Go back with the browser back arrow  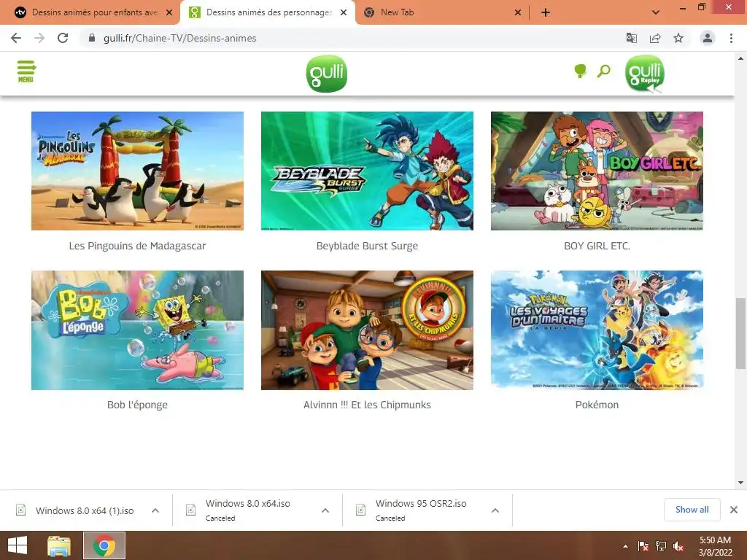pyautogui.click(x=16, y=38)
